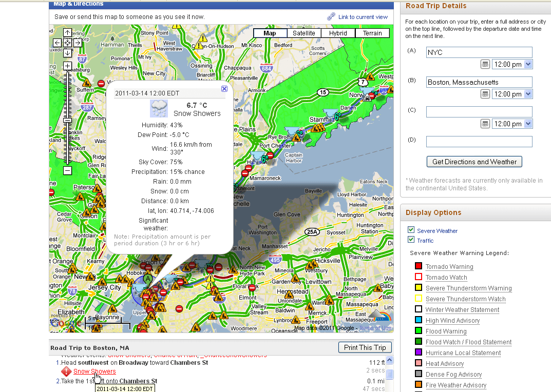Open the calendar picker for location A
551x392 pixels.
point(485,64)
